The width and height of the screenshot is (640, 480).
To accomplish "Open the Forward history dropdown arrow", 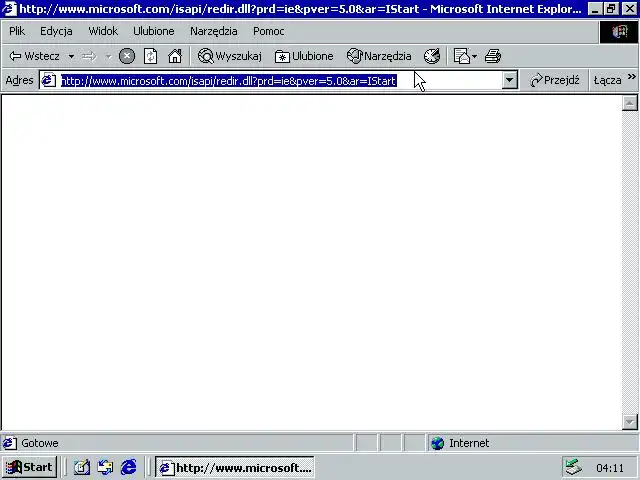I will click(x=109, y=56).
